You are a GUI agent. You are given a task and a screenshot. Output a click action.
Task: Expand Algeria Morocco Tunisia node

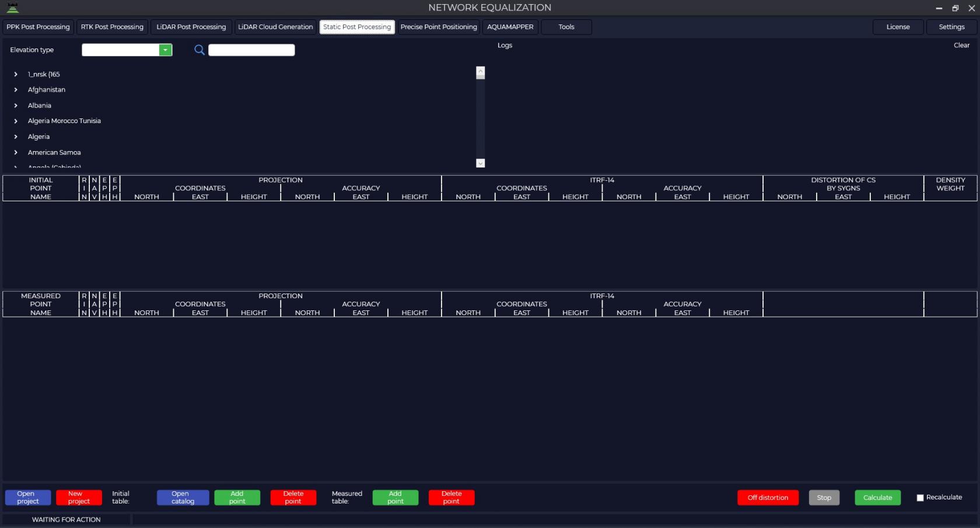(16, 121)
